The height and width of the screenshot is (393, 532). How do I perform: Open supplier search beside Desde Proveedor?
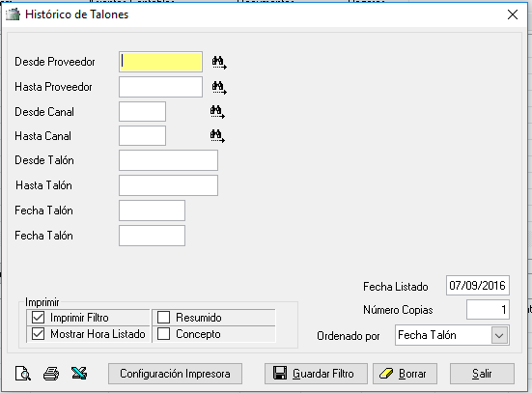click(219, 63)
